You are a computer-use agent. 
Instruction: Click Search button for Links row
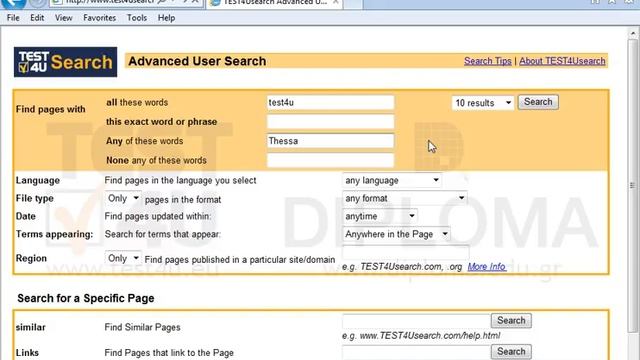click(511, 352)
